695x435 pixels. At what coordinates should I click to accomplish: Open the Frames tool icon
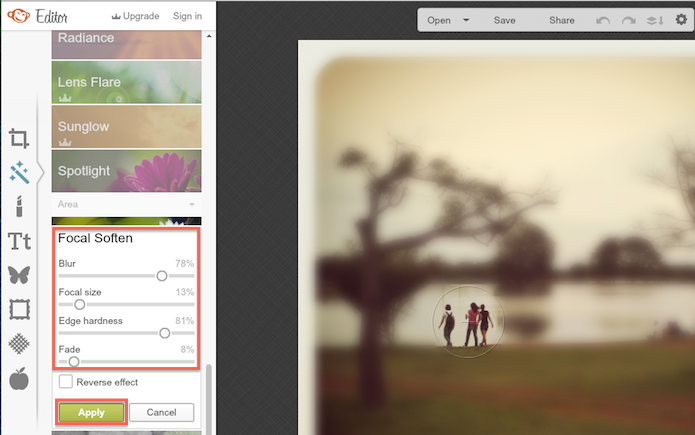[19, 309]
